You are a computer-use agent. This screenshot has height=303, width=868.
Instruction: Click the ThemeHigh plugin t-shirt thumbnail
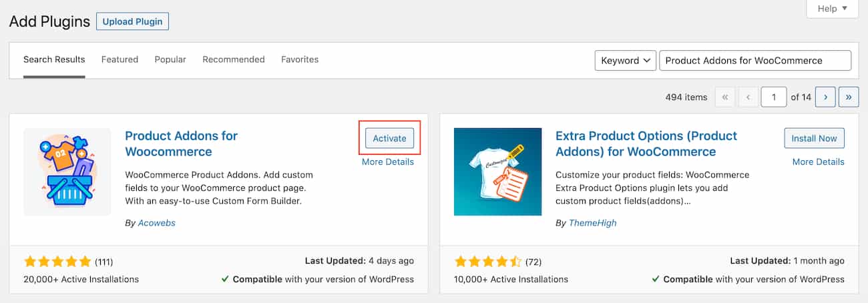[x=498, y=172]
